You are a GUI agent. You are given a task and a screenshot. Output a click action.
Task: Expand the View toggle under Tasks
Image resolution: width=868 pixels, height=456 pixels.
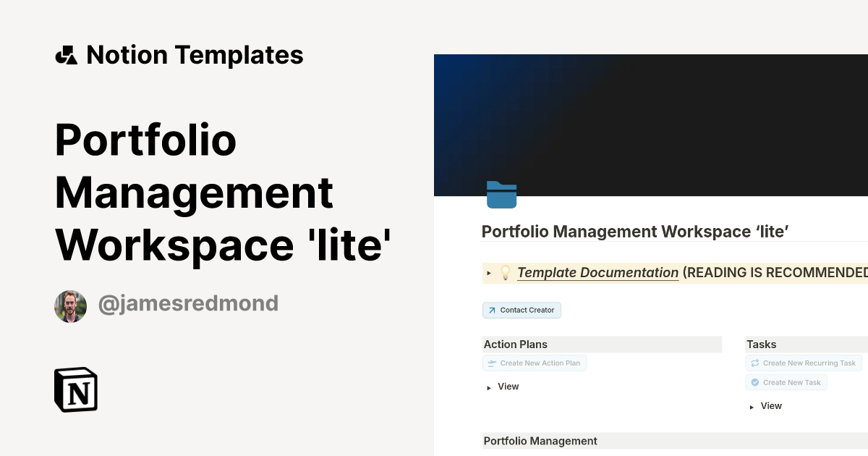[752, 406]
